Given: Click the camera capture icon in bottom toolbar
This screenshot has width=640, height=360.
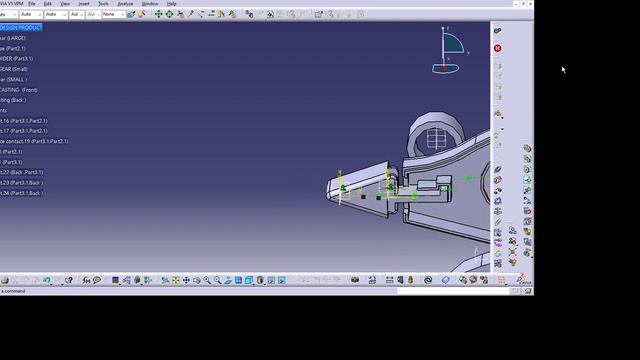Looking at the screenshot, I should [x=355, y=280].
